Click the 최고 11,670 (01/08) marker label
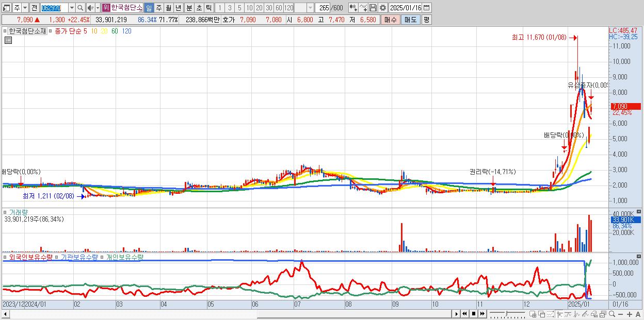The image size is (644, 320). click(x=539, y=38)
